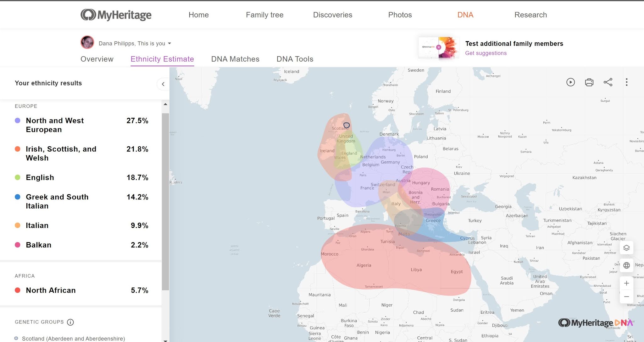The height and width of the screenshot is (342, 644).
Task: Click the MyHeritage logo
Action: (x=116, y=15)
